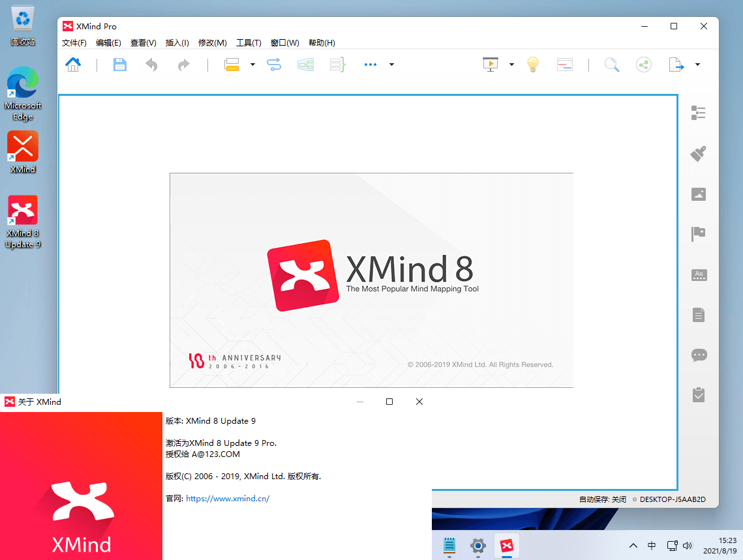
Task: Open the Gantt chart view icon
Action: 565,65
